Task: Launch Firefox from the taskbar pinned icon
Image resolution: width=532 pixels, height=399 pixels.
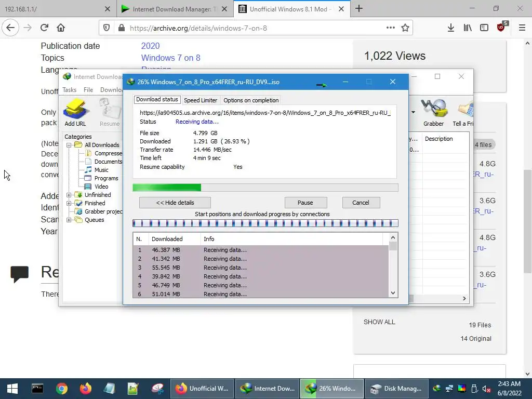Action: (x=86, y=389)
